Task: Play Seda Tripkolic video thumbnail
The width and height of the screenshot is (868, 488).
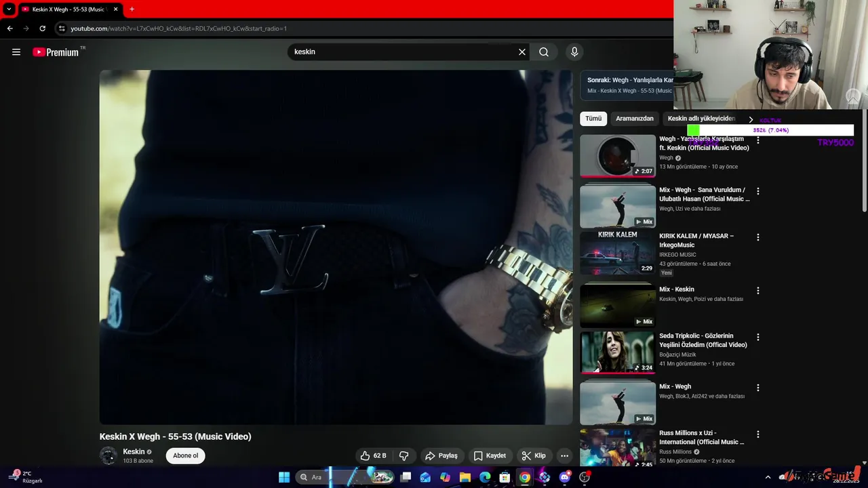Action: tap(618, 352)
